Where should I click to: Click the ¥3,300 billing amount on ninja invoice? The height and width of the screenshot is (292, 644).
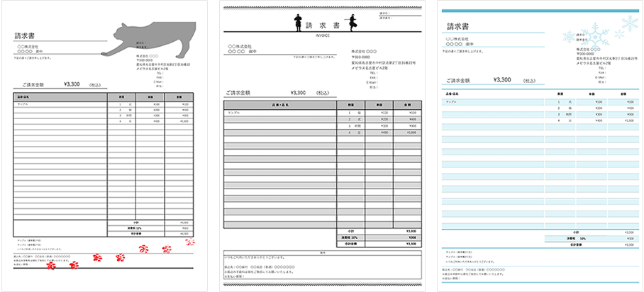point(298,93)
